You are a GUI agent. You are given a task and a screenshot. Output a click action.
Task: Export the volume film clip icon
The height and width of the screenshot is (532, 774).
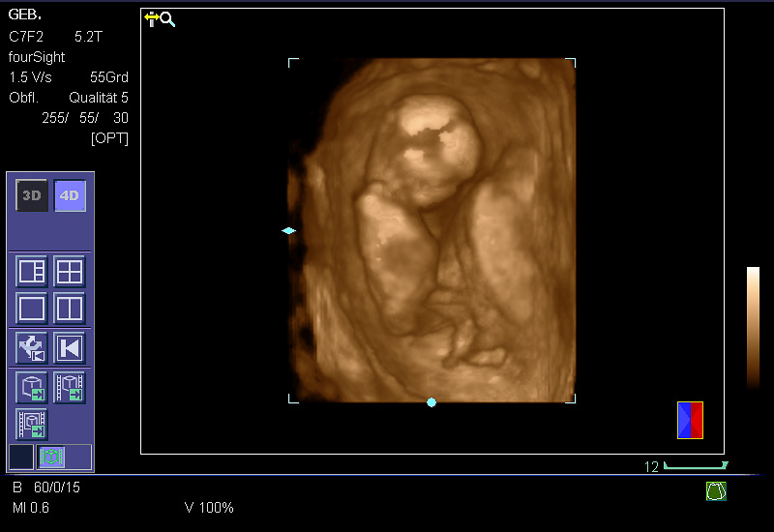click(x=69, y=388)
